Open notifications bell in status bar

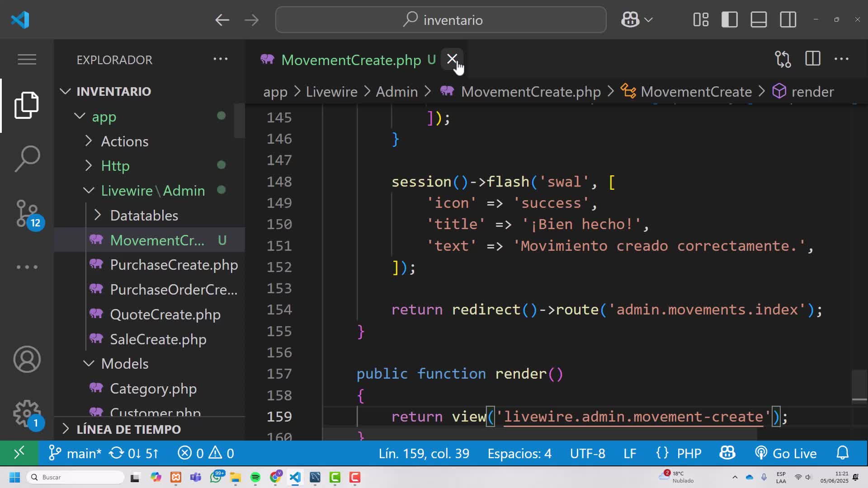click(843, 453)
